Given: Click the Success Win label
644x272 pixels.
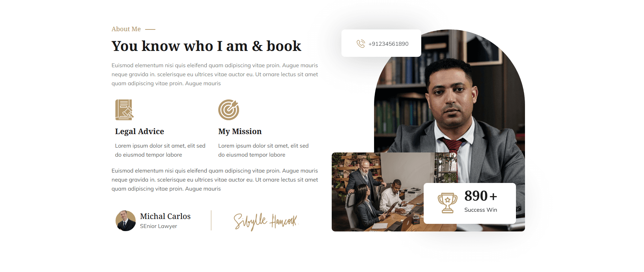Looking at the screenshot, I should [x=481, y=210].
